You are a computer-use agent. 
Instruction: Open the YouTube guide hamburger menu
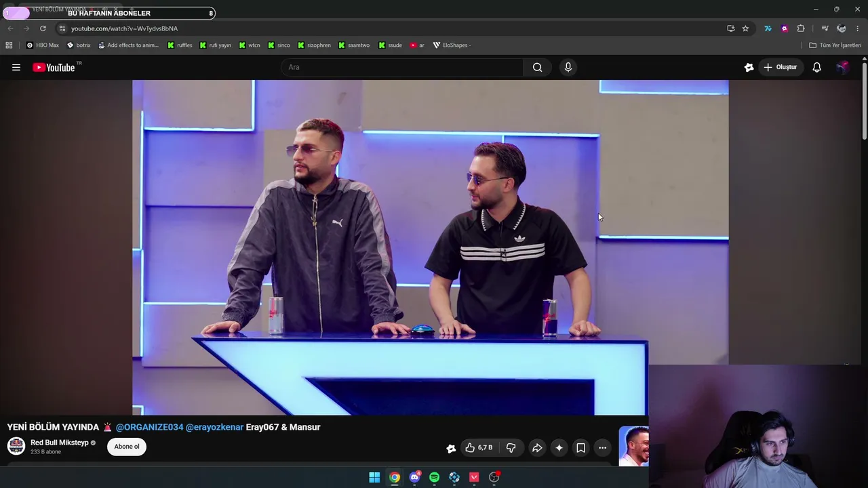(x=16, y=67)
